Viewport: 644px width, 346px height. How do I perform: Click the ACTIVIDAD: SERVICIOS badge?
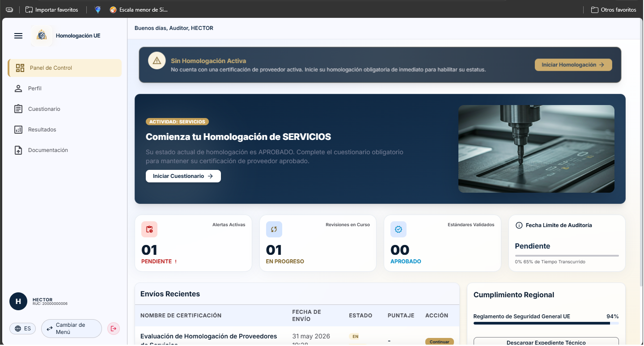tap(177, 122)
